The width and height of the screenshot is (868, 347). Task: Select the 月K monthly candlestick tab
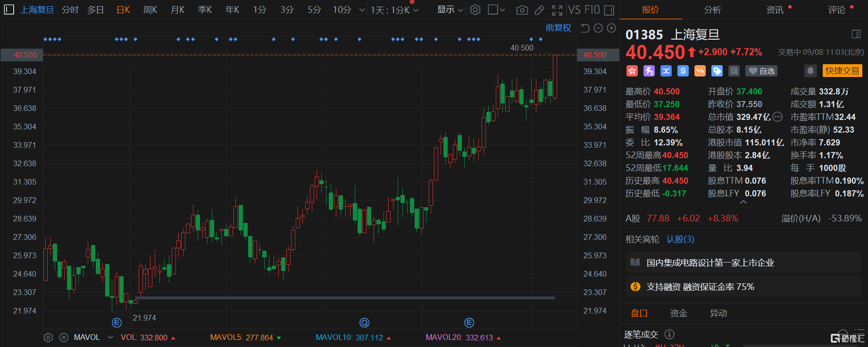click(x=178, y=10)
